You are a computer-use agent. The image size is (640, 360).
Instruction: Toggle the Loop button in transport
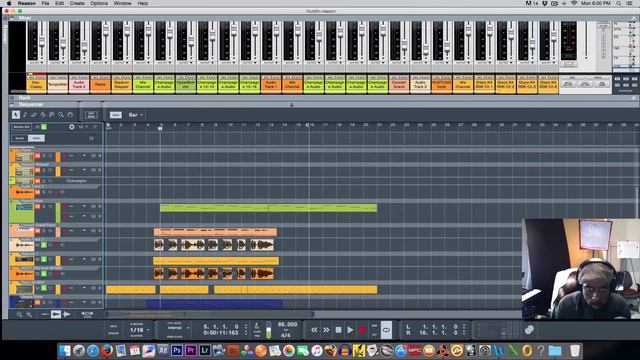tap(386, 330)
